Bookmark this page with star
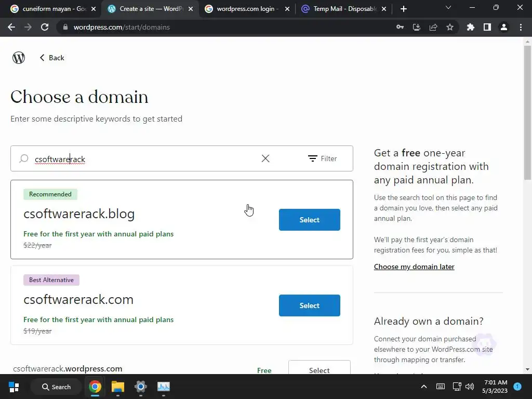The image size is (532, 399). click(450, 27)
